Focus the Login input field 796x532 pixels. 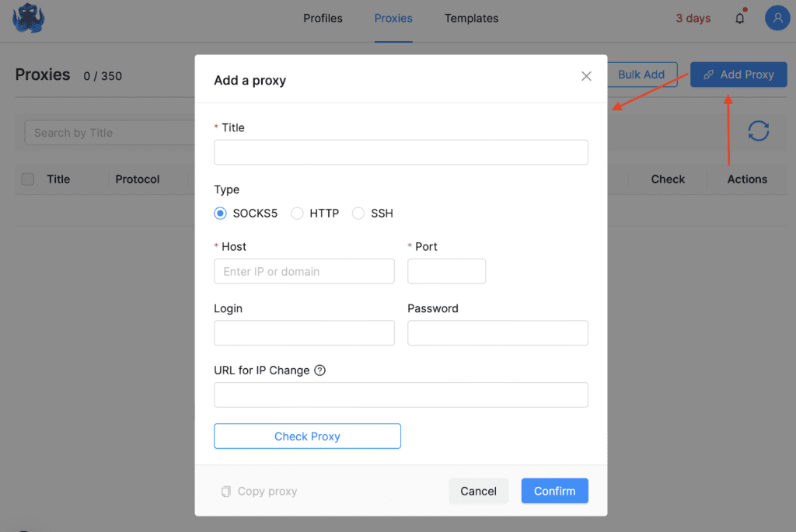304,332
